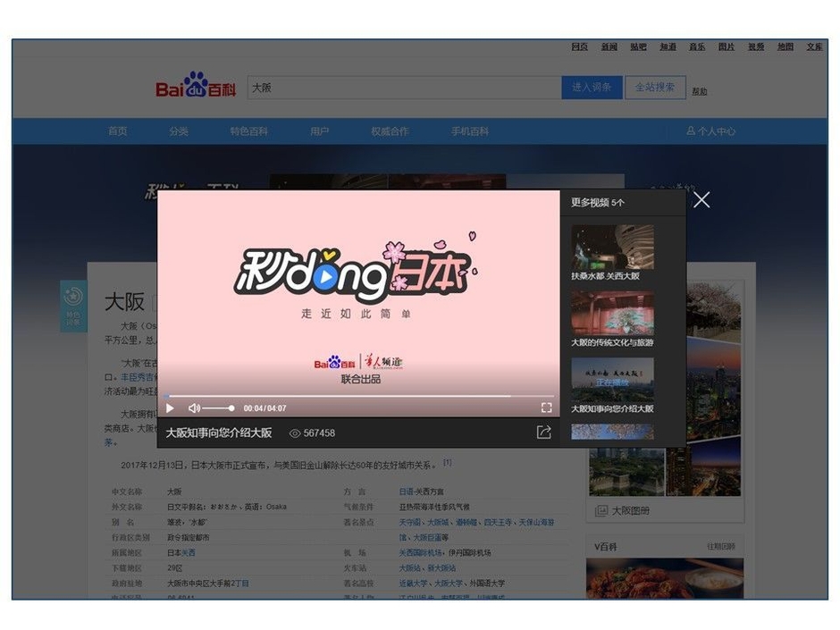
Task: Toggle fullscreen video playback
Action: coord(547,407)
